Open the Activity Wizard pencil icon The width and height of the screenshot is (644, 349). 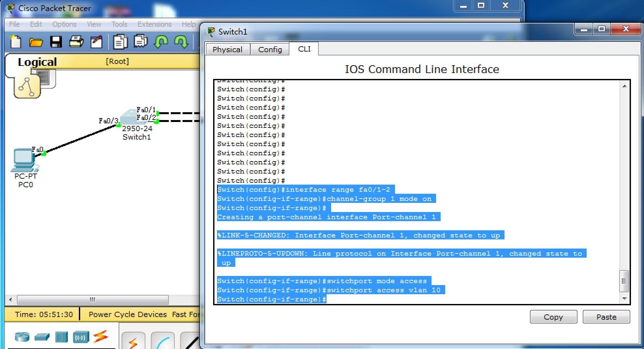coord(96,42)
